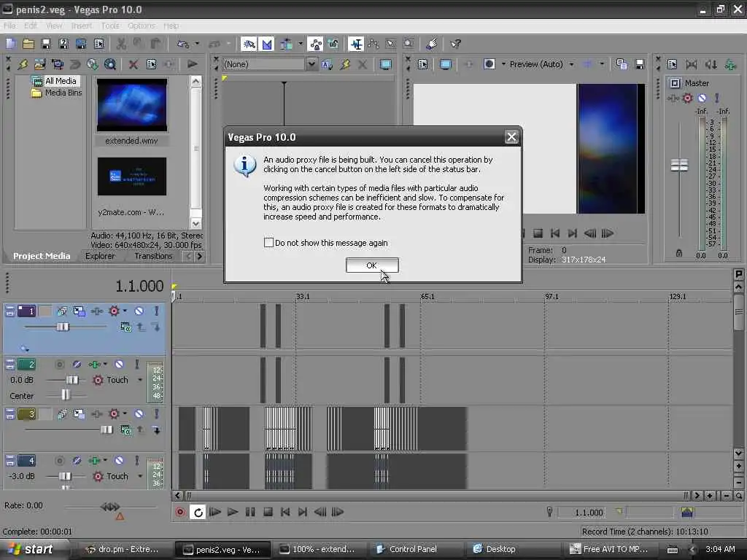Click the timeline Record button
The width and height of the screenshot is (747, 560).
point(181,512)
